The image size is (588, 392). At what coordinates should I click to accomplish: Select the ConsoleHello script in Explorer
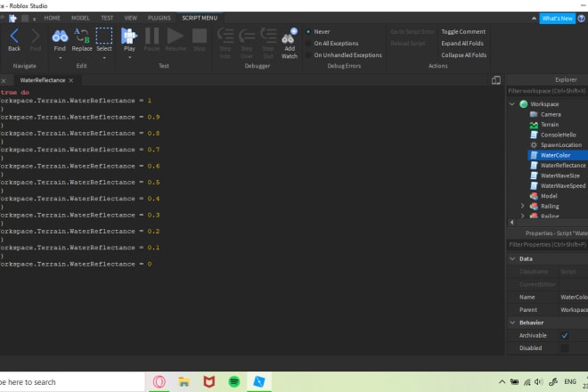click(558, 135)
